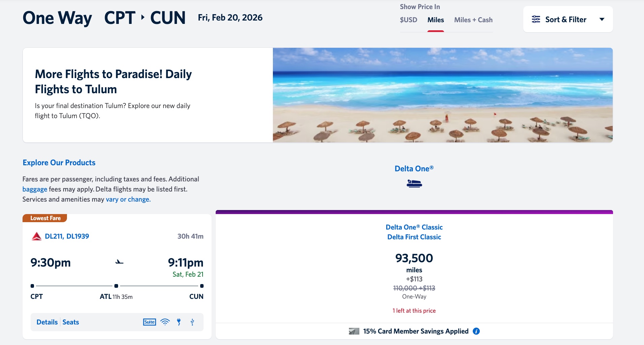Click the vary or change link
The width and height of the screenshot is (644, 345).
click(x=128, y=199)
